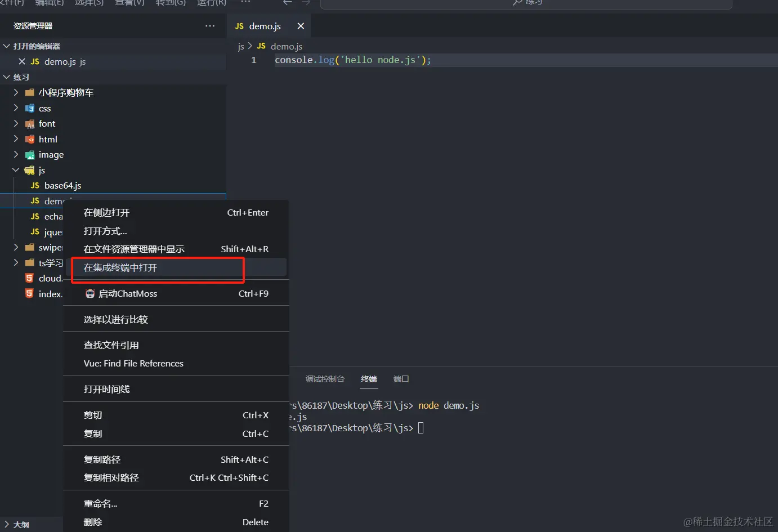Expand the css folder chevron
The width and height of the screenshot is (778, 532).
[16, 108]
